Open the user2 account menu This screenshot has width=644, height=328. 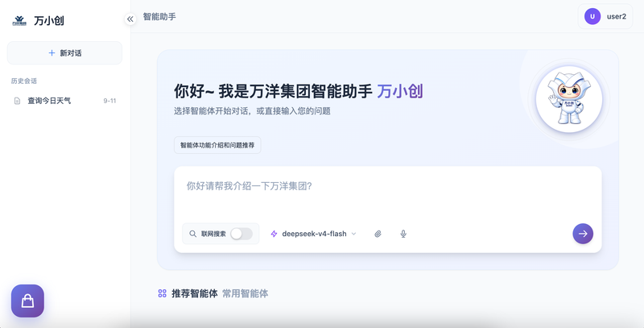point(605,16)
